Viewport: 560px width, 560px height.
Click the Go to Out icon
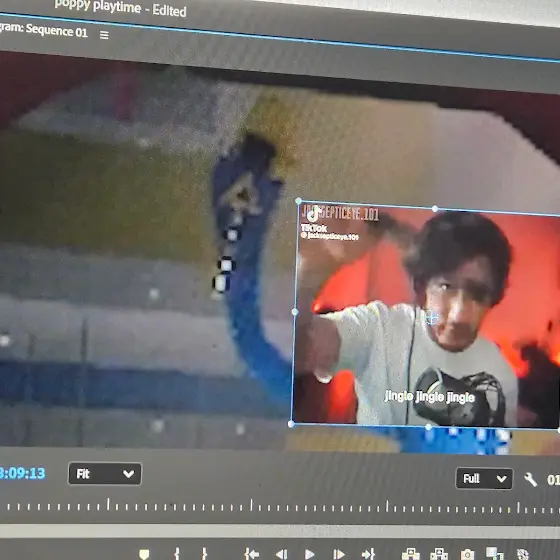click(368, 554)
